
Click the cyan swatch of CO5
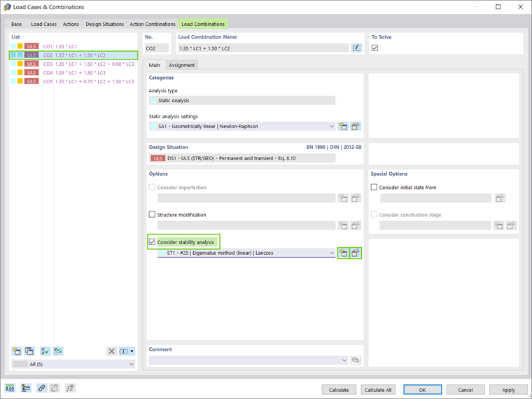click(13, 81)
